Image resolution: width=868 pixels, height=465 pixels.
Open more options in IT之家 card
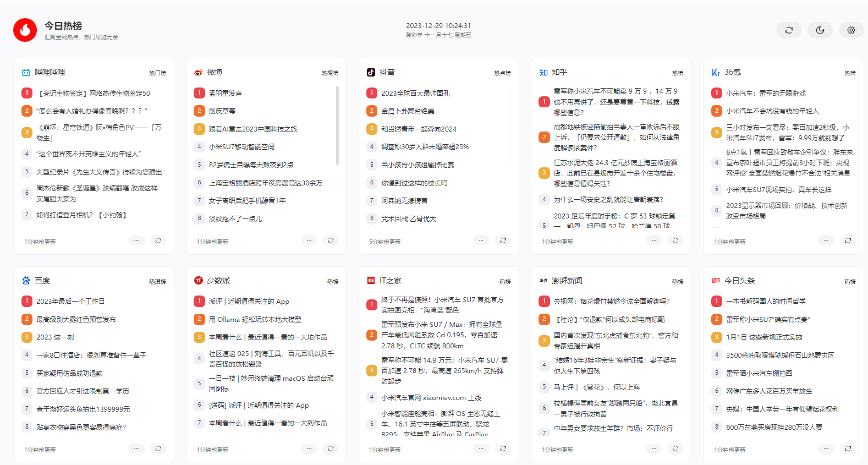tap(481, 448)
